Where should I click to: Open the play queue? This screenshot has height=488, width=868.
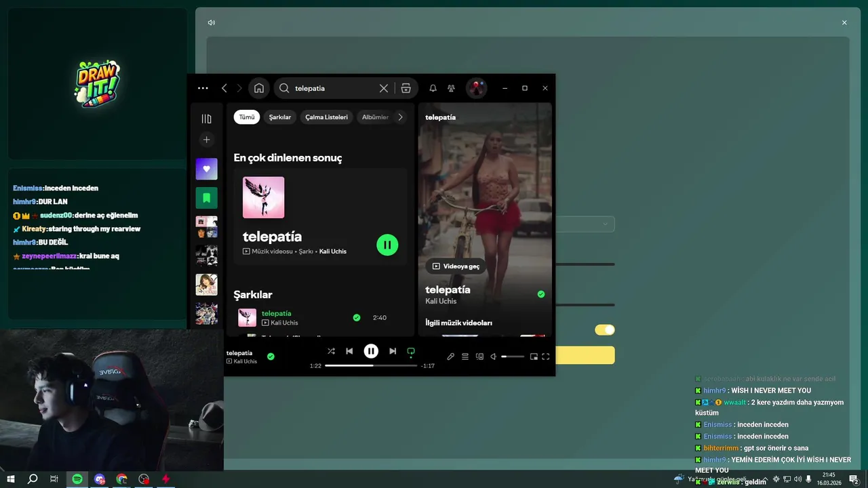point(465,357)
